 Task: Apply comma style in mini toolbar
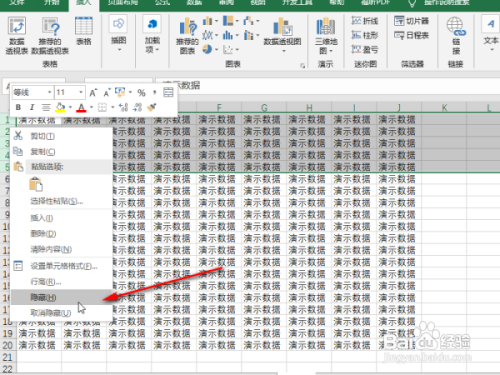tap(154, 92)
